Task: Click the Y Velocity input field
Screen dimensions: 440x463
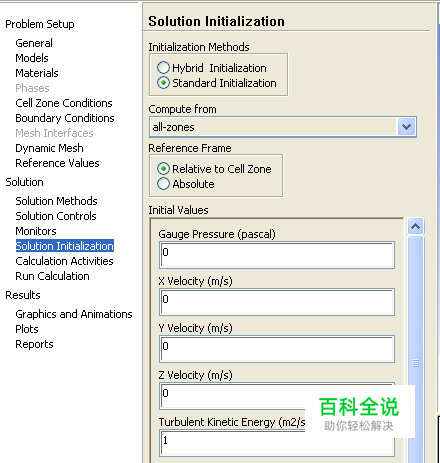Action: pos(277,349)
